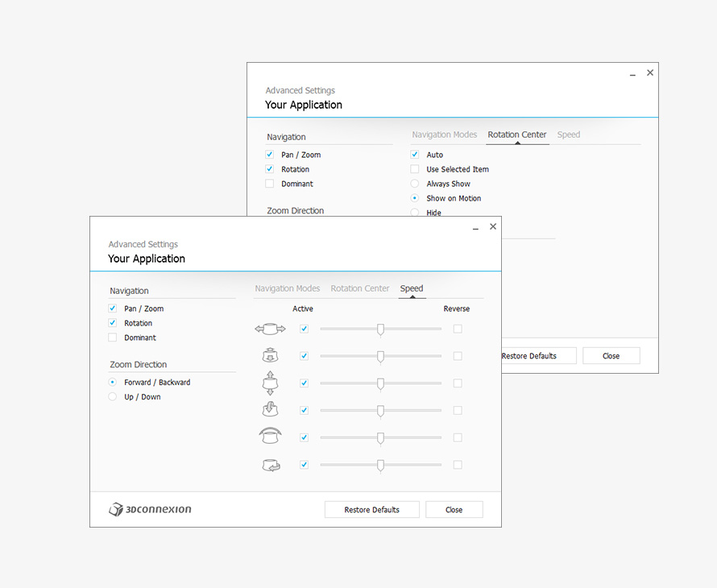Click the tilt motion icon in fourth row
The height and width of the screenshot is (588, 717).
coord(270,410)
